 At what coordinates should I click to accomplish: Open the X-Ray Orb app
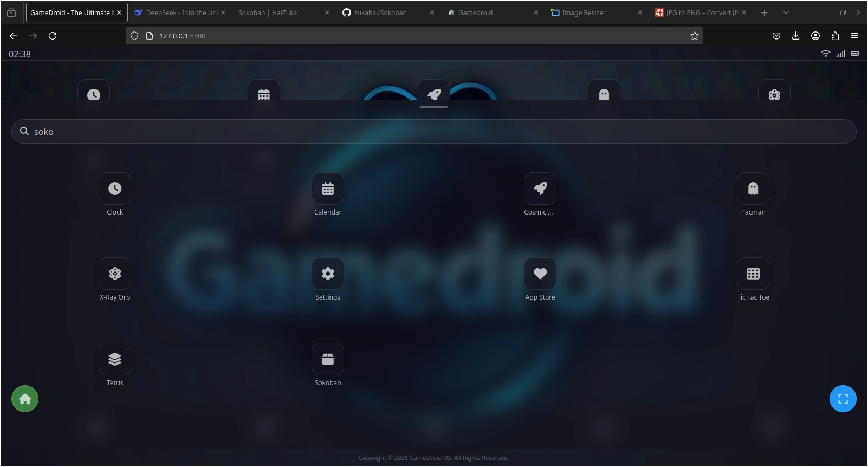[x=115, y=274]
